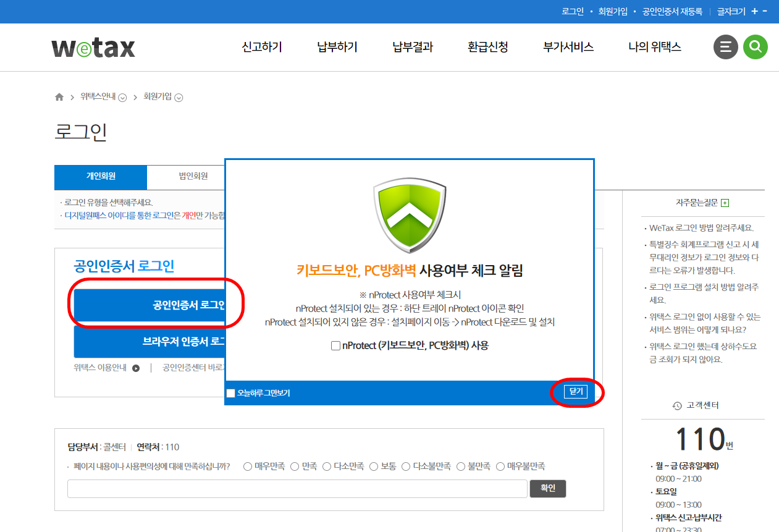Open the 부가서비스 menu

pyautogui.click(x=568, y=47)
